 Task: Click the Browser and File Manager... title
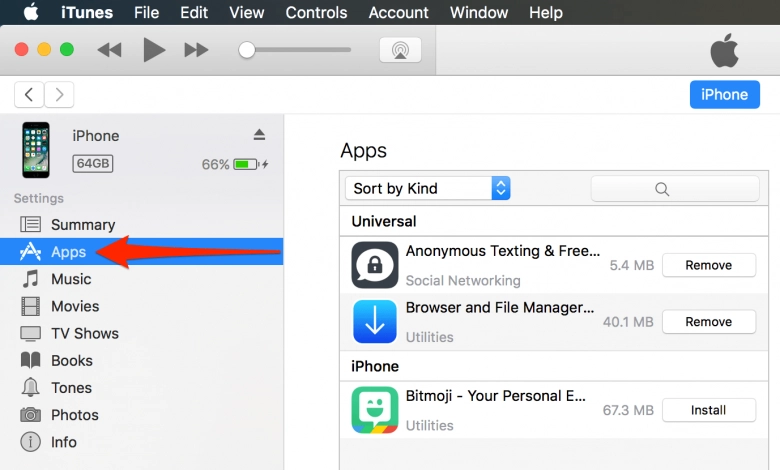pyautogui.click(x=500, y=307)
